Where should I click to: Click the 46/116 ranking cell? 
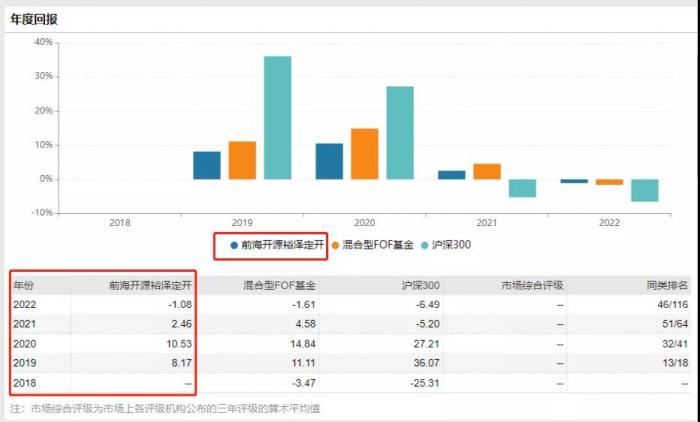(672, 305)
